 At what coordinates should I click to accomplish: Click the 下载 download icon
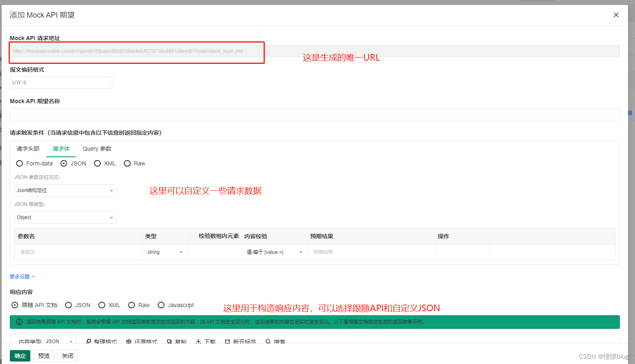198,341
